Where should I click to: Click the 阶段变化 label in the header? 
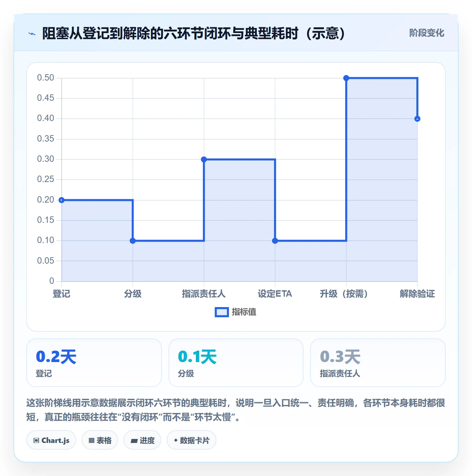pos(426,33)
